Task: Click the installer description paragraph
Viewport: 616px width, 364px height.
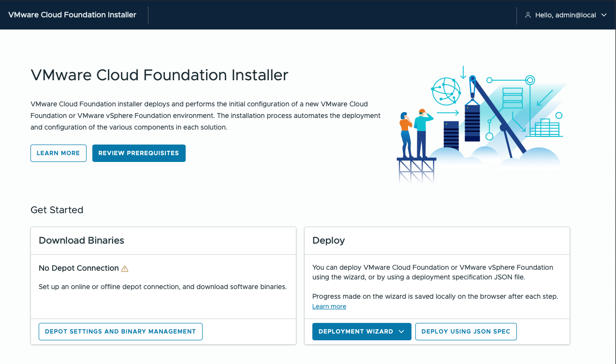Action: [205, 116]
